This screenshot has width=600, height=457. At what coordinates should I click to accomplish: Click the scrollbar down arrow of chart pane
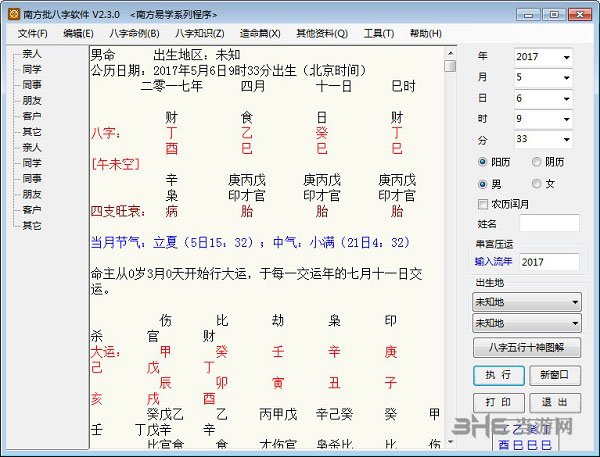(451, 442)
